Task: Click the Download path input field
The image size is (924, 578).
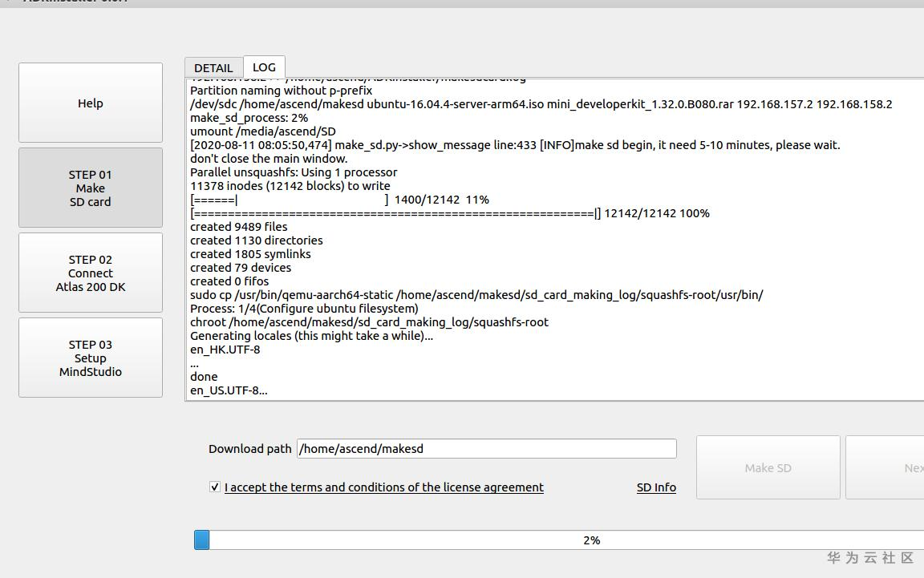Action: (486, 448)
